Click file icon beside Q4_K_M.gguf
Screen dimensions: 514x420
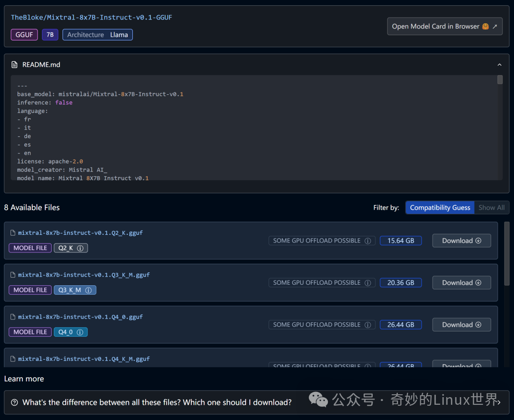tap(13, 359)
